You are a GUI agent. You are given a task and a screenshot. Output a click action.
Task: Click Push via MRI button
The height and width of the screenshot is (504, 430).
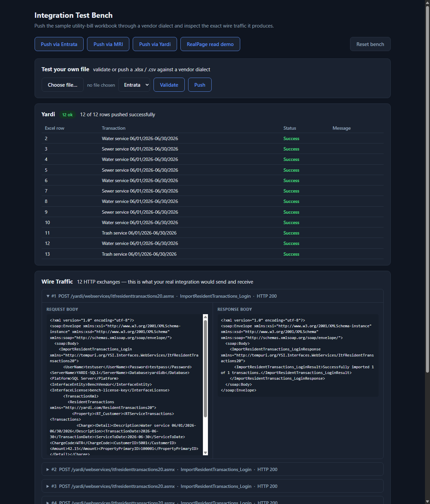(108, 44)
